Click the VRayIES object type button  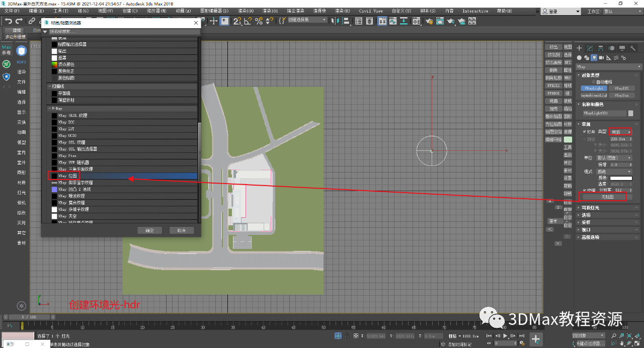pyautogui.click(x=621, y=88)
